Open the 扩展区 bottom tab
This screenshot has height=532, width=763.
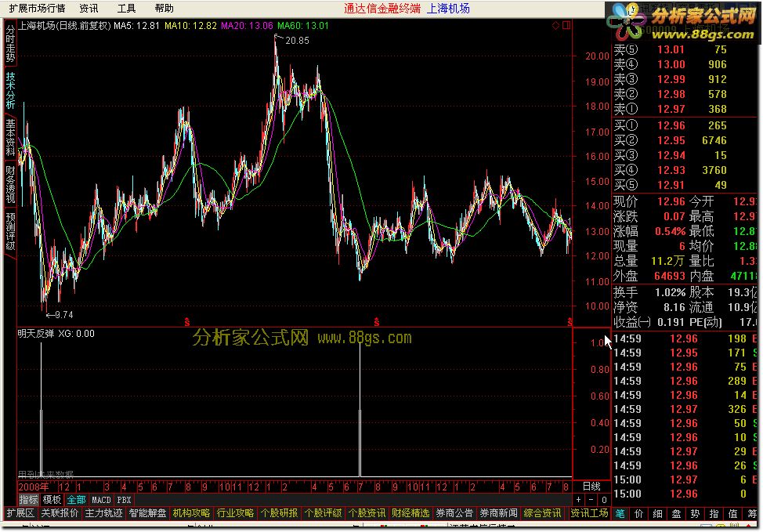(x=20, y=513)
